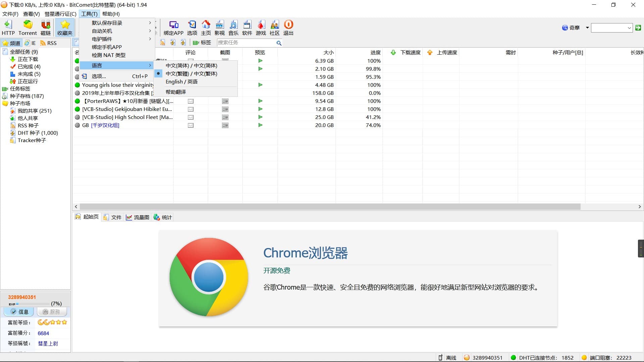Click the 服務 button in user panel
Viewport: 644px width, 362px height.
(x=52, y=312)
